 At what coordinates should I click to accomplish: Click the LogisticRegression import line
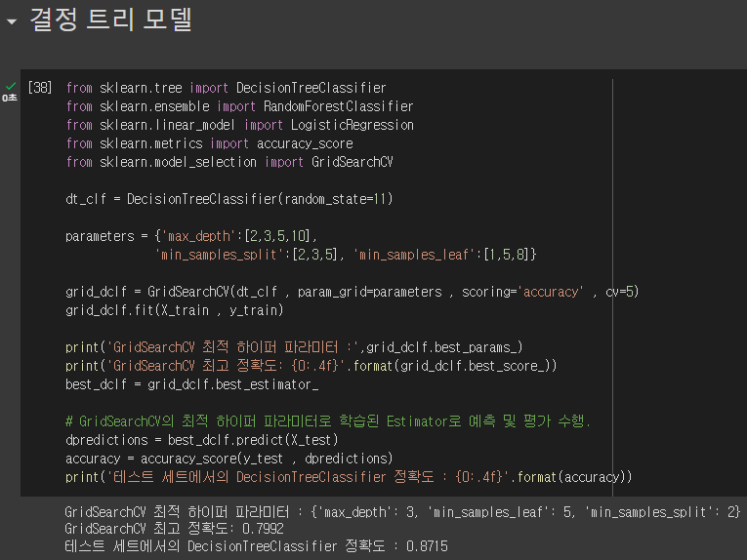click(239, 125)
